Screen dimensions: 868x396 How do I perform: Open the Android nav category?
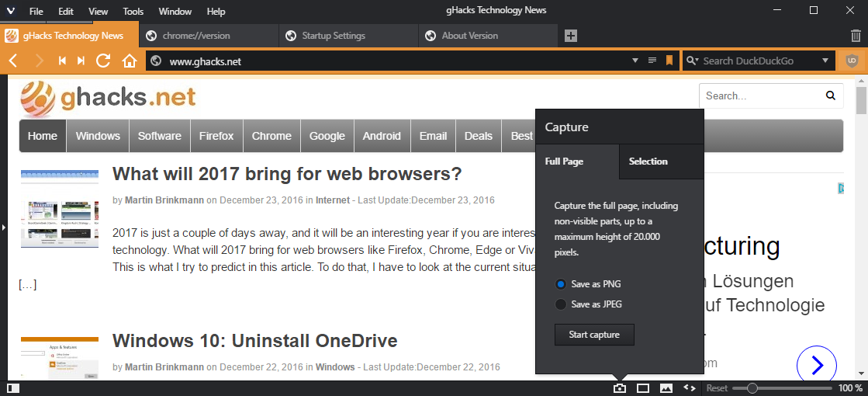(x=382, y=136)
